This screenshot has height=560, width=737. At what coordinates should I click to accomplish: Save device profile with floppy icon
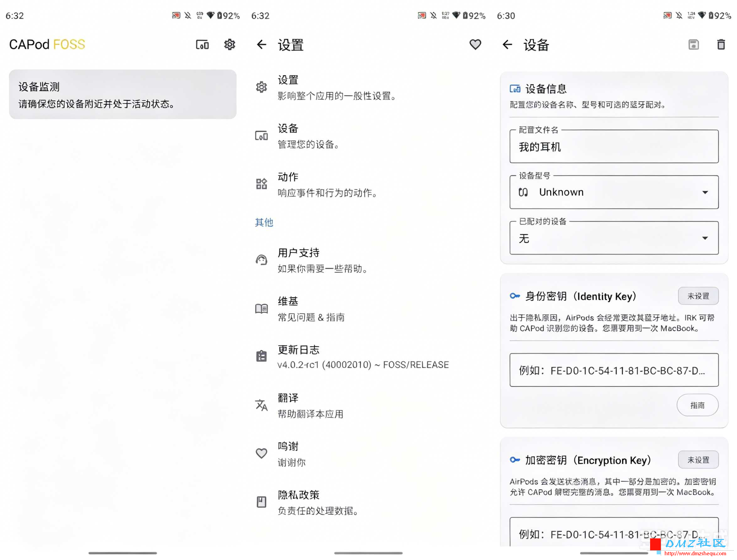(694, 45)
